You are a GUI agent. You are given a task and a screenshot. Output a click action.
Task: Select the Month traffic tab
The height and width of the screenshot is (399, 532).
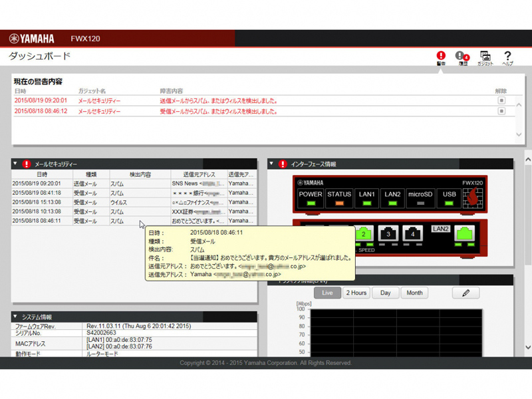click(x=414, y=293)
